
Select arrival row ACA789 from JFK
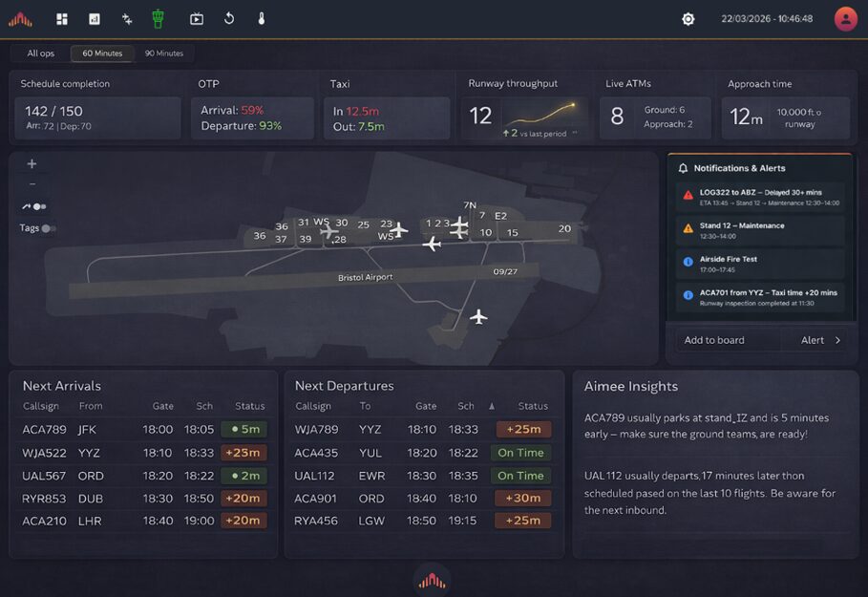[144, 429]
